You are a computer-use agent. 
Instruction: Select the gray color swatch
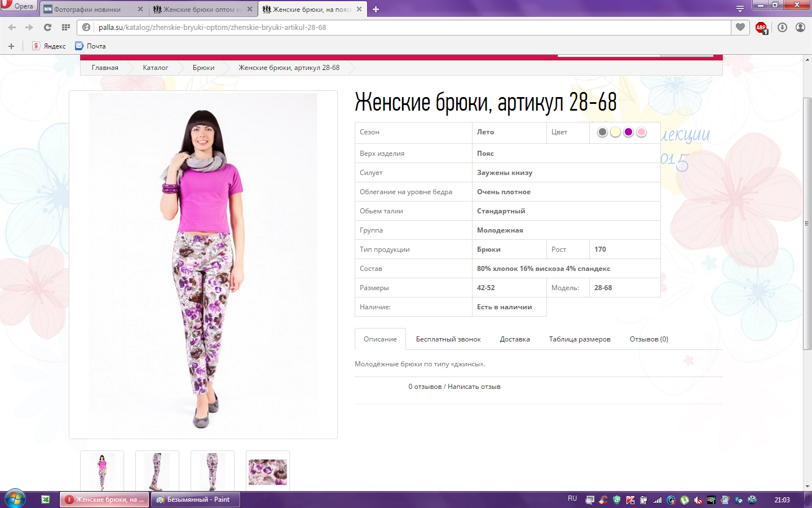(x=602, y=132)
